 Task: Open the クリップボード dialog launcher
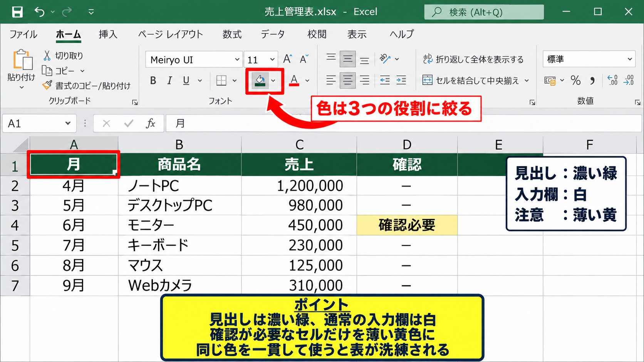135,102
